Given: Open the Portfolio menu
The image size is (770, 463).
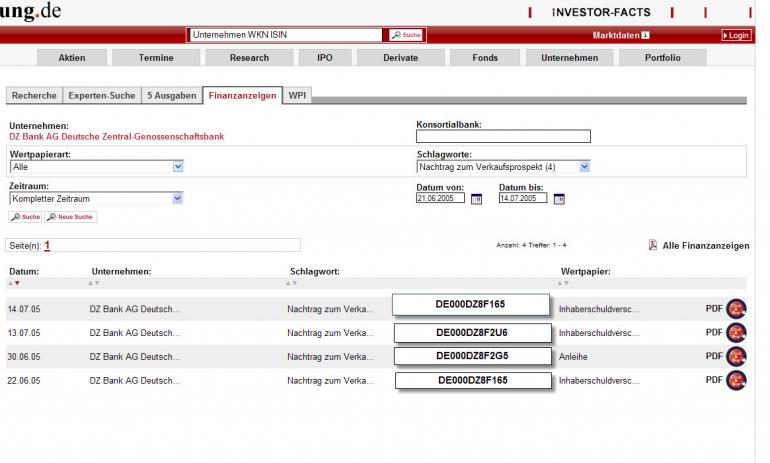Looking at the screenshot, I should coord(663,57).
